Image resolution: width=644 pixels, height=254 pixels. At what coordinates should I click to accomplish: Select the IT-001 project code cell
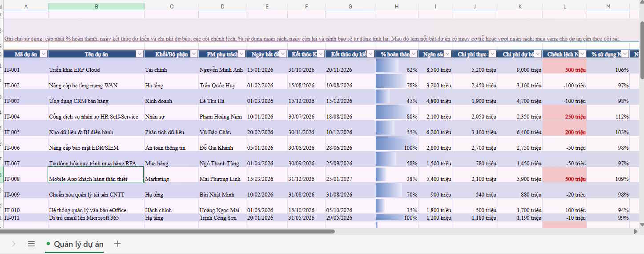coord(26,66)
